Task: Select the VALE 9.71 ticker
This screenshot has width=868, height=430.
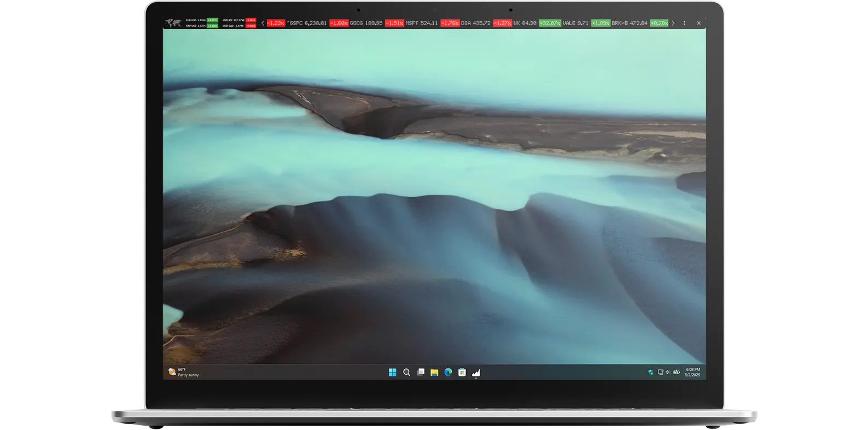Action: click(575, 23)
